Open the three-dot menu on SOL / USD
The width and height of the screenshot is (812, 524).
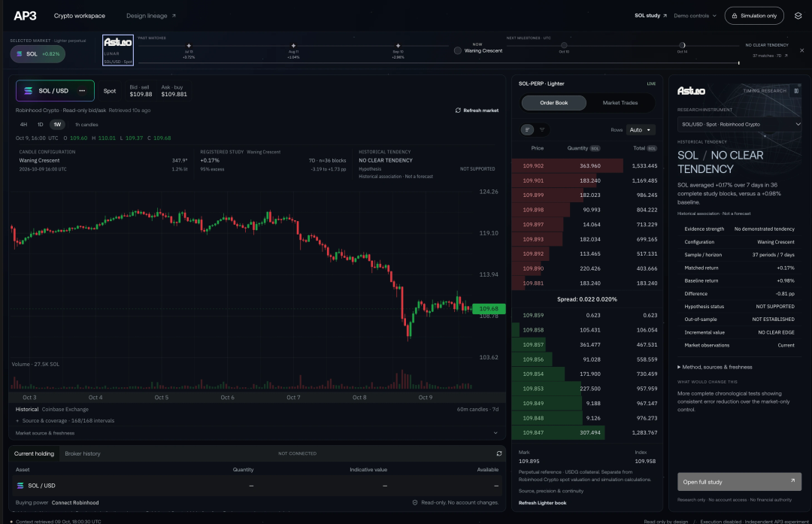tap(82, 91)
